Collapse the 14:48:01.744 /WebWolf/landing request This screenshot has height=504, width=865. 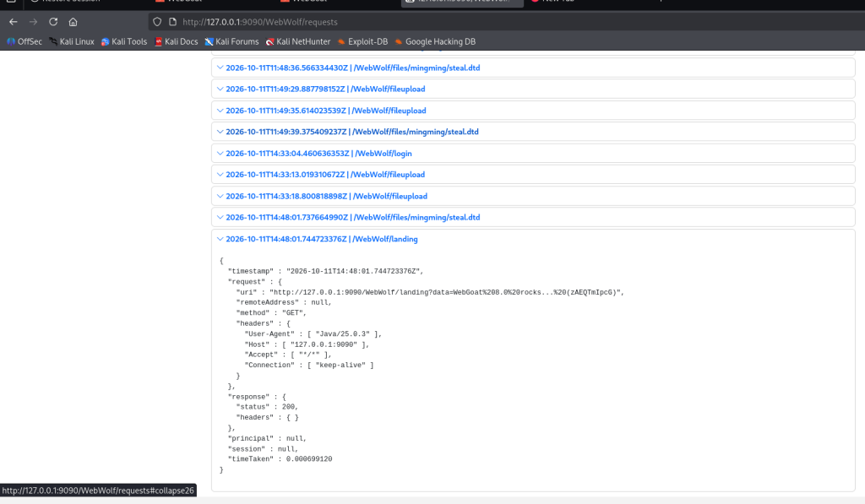pyautogui.click(x=322, y=239)
